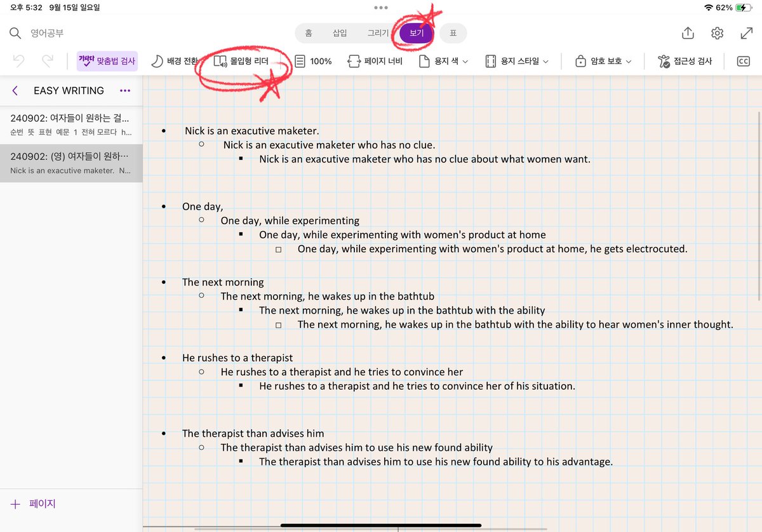762x532 pixels.
Task: Click the 영어공부 notebook search field
Action: (47, 33)
